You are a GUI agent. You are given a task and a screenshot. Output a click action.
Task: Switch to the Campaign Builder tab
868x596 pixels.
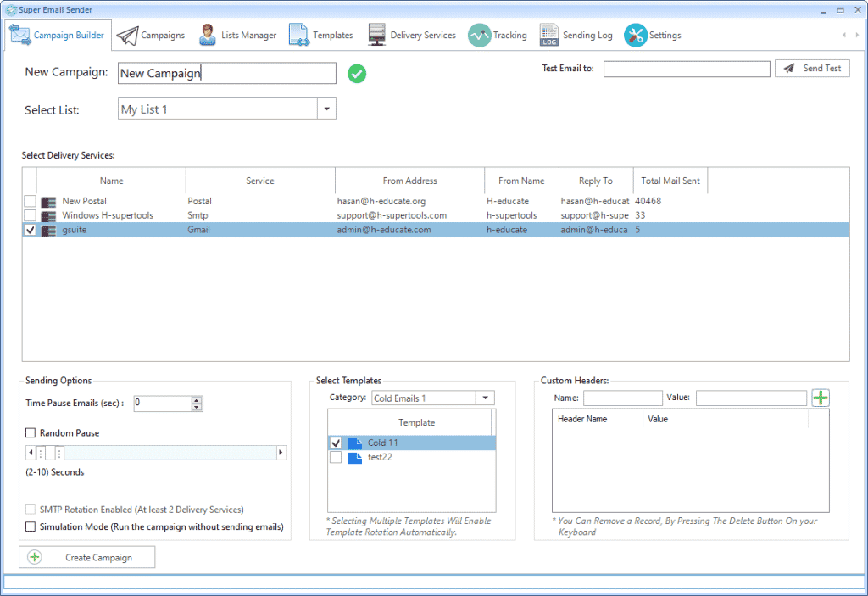pos(58,35)
